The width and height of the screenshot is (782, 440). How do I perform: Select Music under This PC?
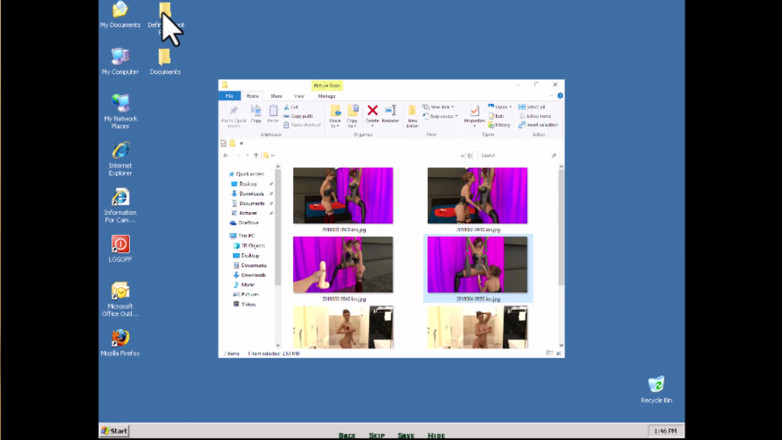244,284
